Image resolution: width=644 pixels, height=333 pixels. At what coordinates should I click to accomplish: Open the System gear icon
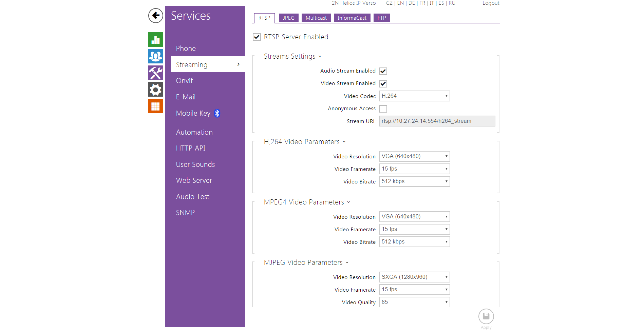point(155,90)
